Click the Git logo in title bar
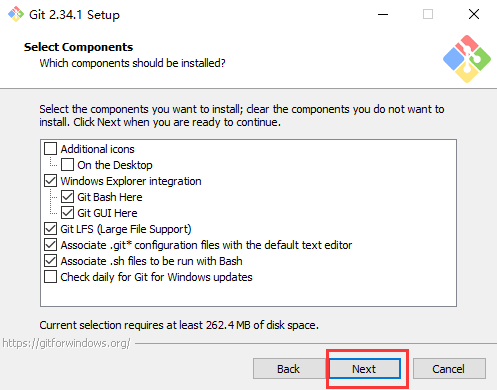Viewport: 497px width, 390px height. point(16,14)
